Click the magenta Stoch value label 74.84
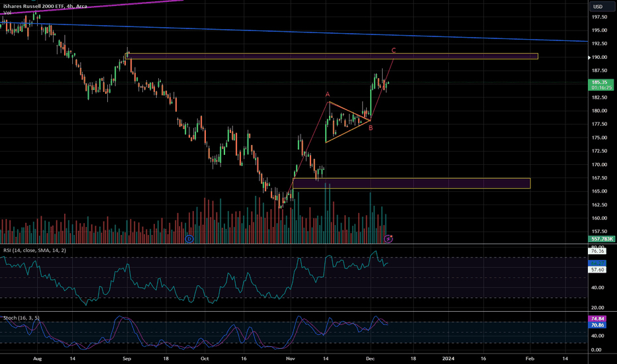 [x=597, y=319]
